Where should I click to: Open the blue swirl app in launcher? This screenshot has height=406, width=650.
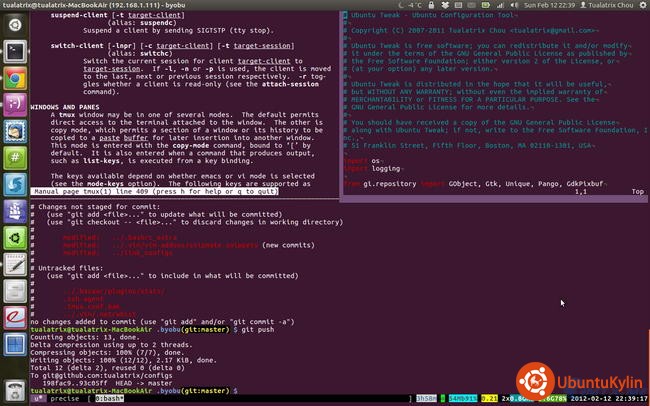pos(15,185)
